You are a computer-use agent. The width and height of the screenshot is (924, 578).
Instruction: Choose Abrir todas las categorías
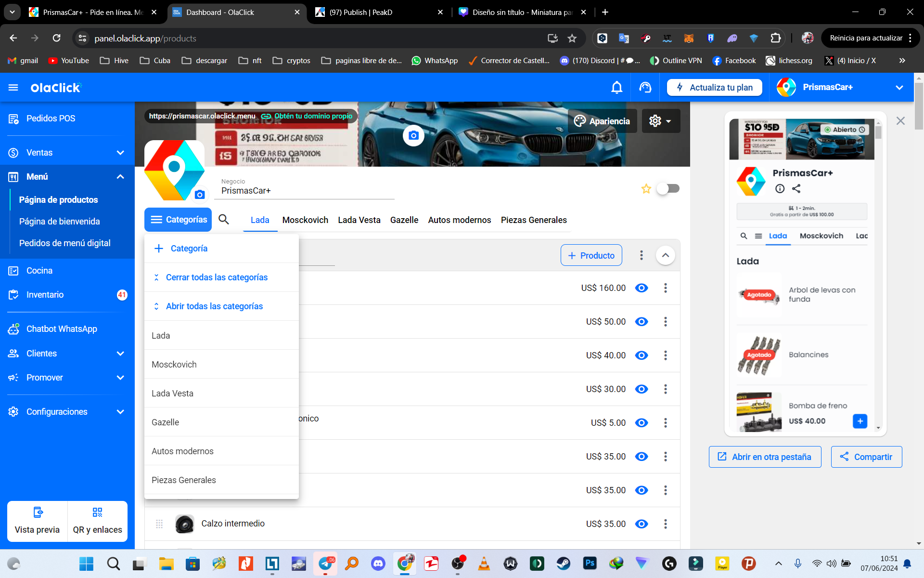click(221, 306)
